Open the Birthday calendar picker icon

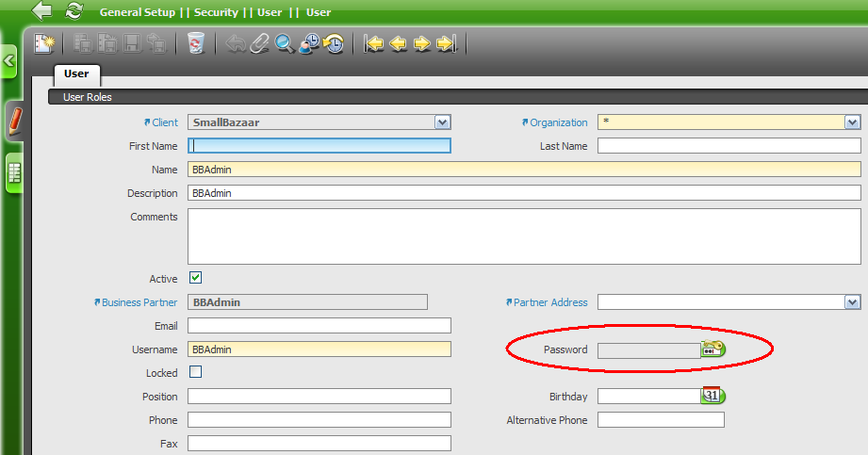coord(712,396)
